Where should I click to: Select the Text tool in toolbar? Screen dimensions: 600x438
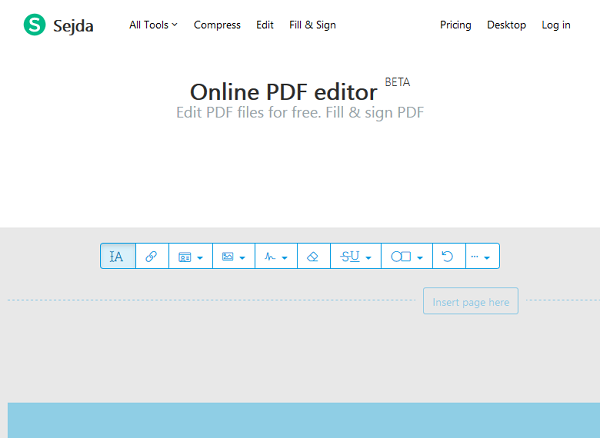click(117, 257)
